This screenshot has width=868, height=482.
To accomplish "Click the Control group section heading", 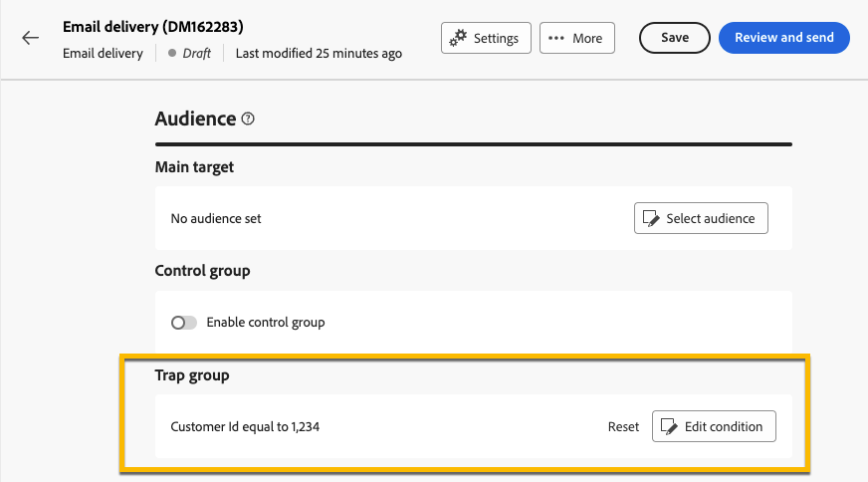I will 202,270.
